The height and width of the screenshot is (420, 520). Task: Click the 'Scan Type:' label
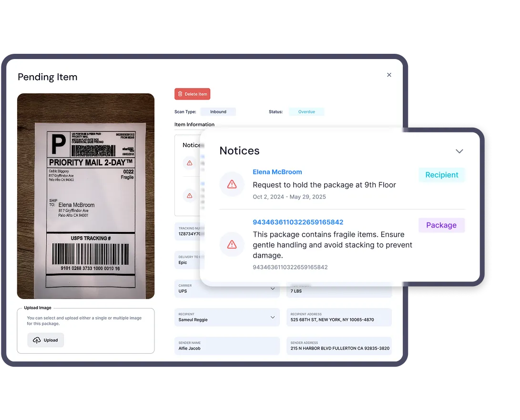point(185,111)
